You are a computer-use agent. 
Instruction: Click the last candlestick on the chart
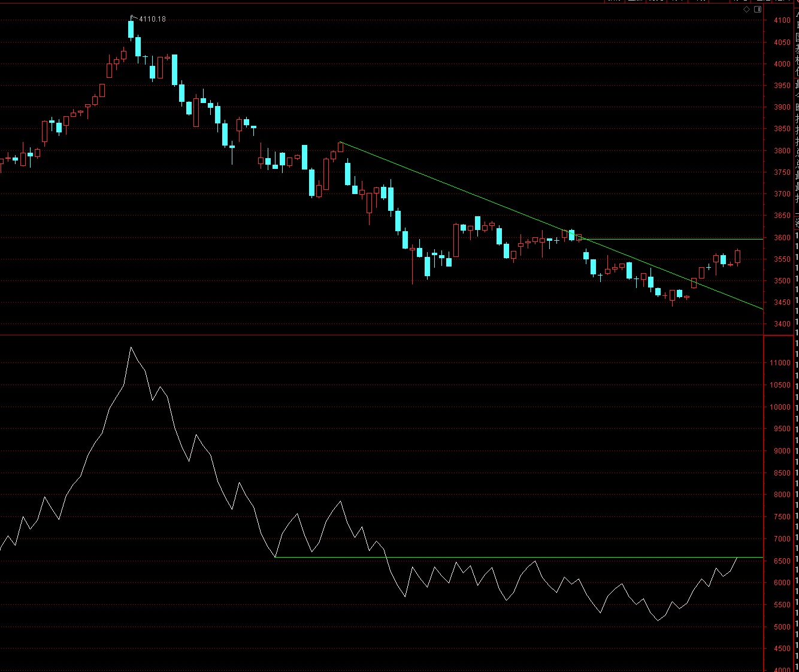coord(737,257)
